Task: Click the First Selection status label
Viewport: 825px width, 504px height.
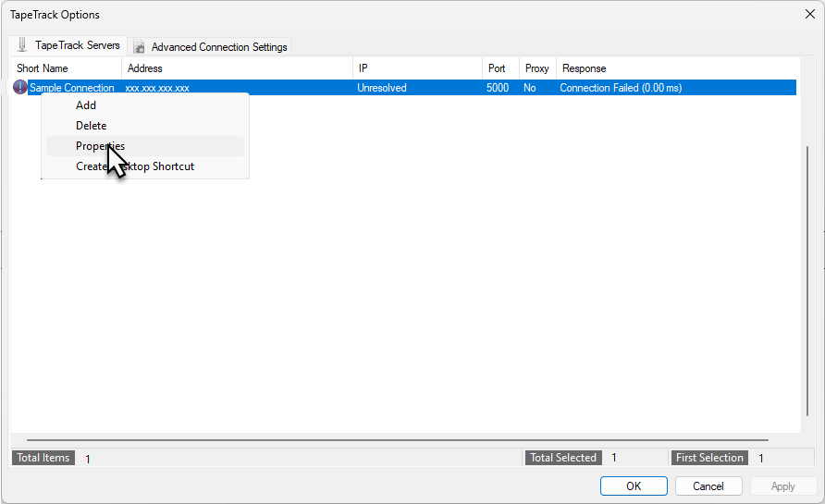Action: click(x=709, y=458)
